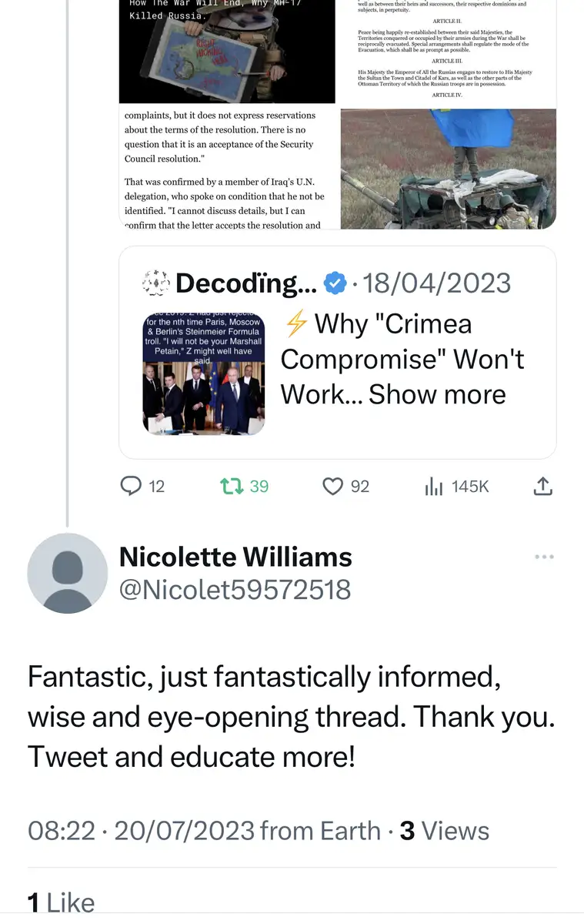Click the quoted tweet's small avatar

[x=156, y=284]
